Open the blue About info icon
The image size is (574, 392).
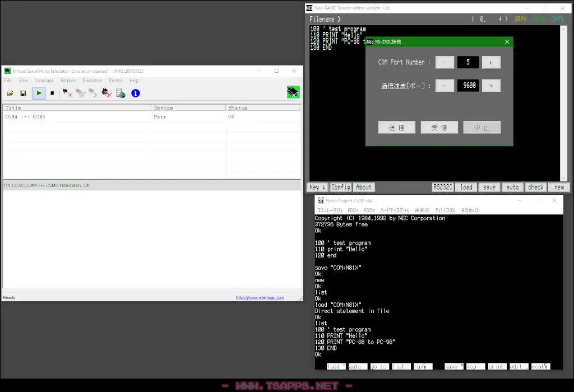coord(136,94)
